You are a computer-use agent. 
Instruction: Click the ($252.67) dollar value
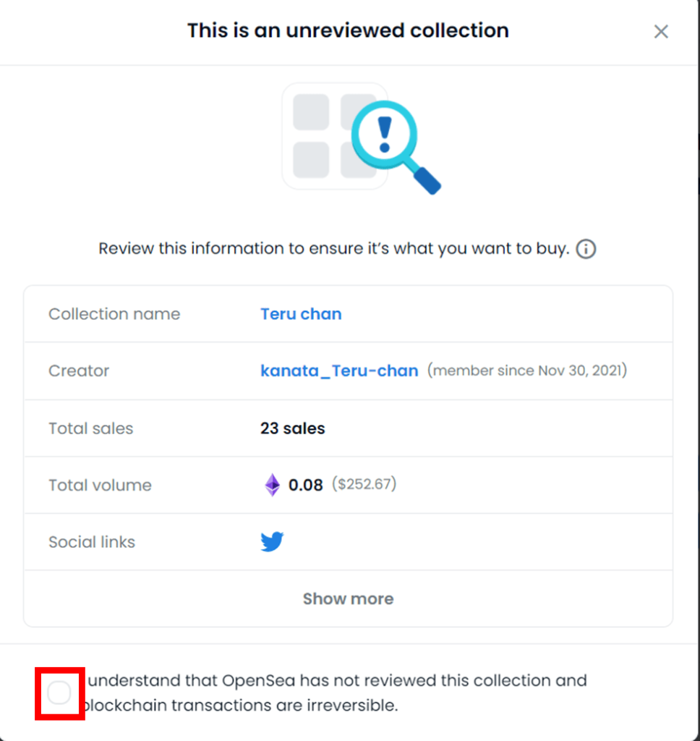tap(364, 484)
